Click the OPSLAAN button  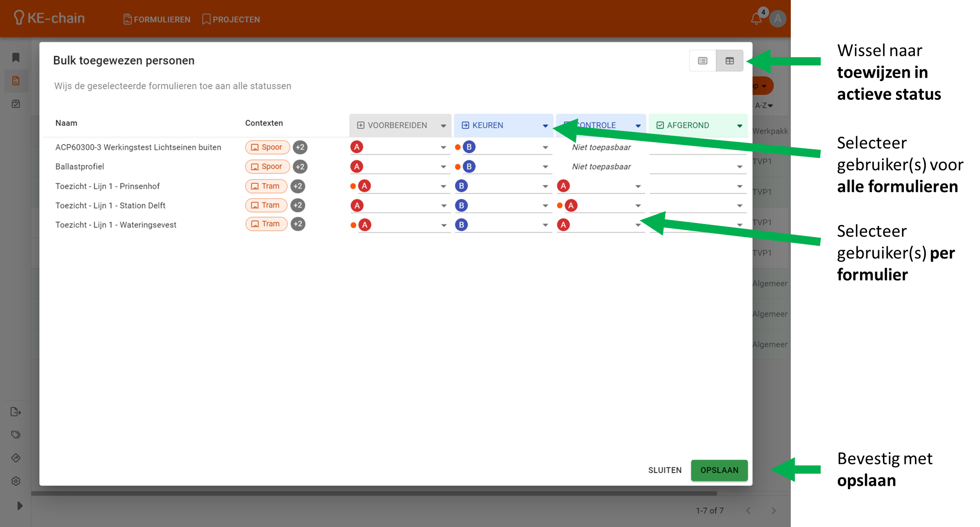point(719,470)
